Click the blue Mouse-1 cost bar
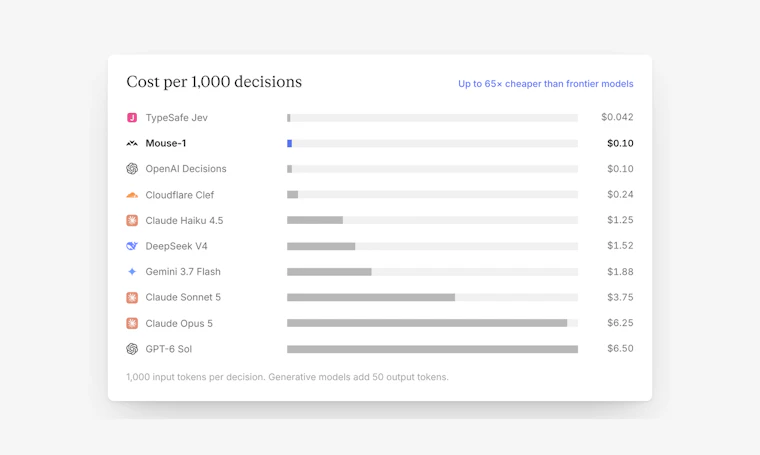 289,143
